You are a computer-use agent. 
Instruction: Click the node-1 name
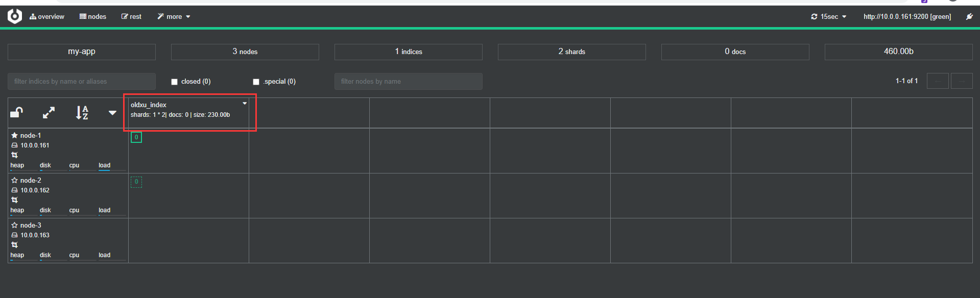click(31, 135)
